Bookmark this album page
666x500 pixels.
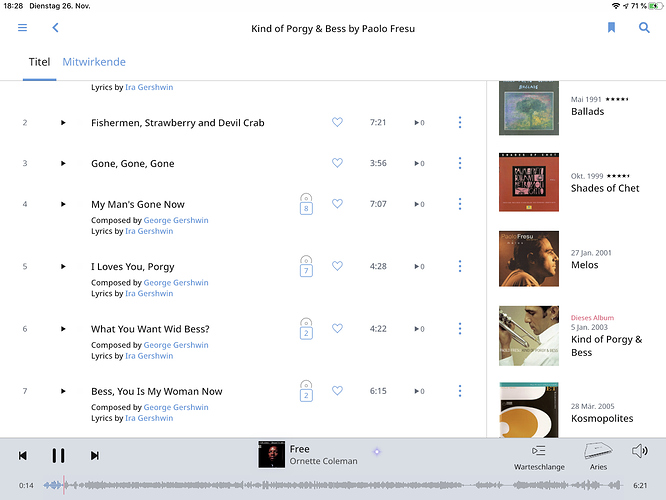(x=611, y=28)
